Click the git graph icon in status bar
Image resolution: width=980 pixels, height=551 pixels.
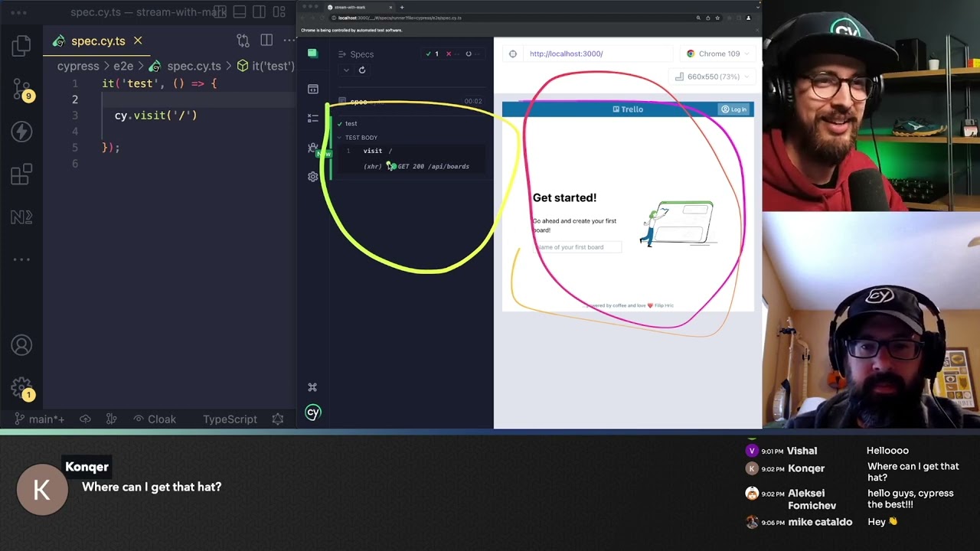tap(111, 419)
